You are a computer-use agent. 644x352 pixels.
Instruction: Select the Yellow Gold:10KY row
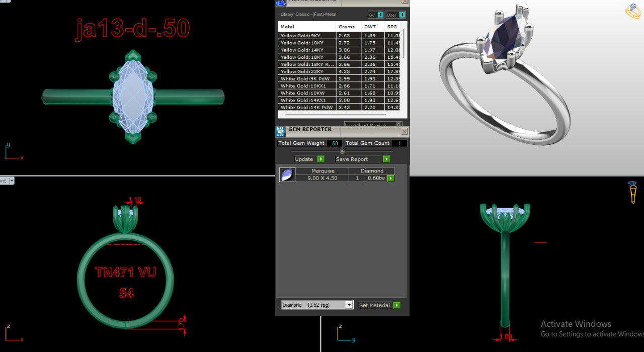point(339,43)
